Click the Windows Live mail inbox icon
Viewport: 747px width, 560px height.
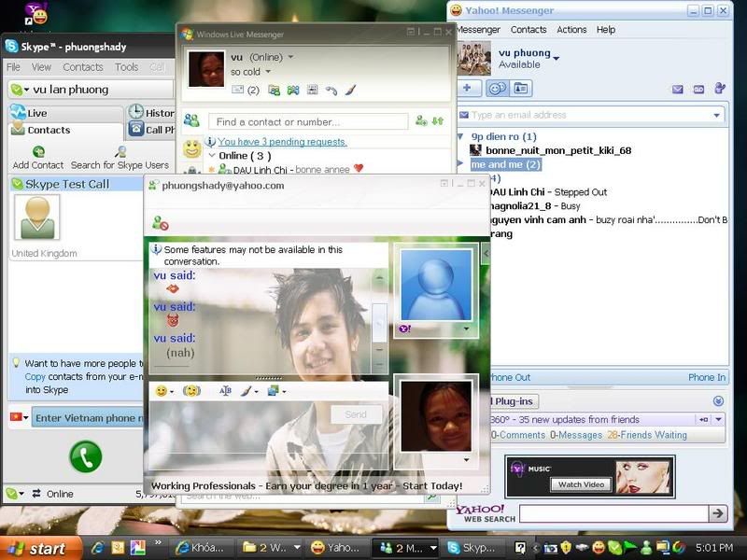tap(239, 91)
